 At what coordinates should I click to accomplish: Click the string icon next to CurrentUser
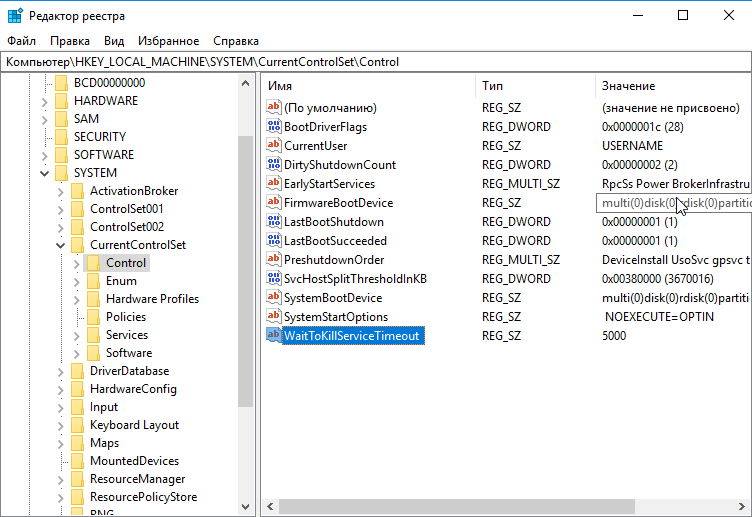tap(273, 145)
